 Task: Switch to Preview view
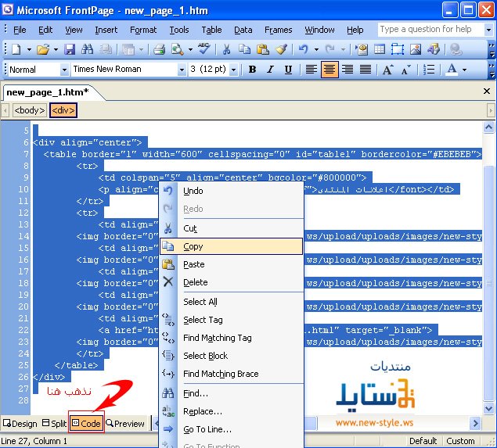[125, 423]
